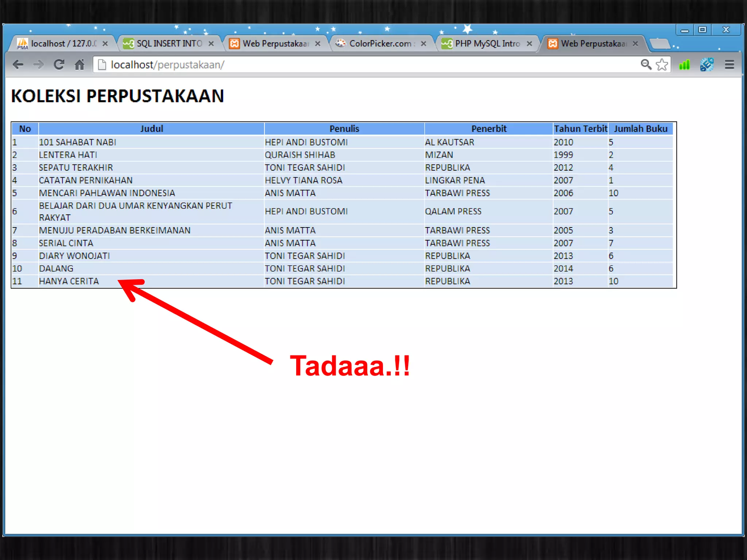Click the KOLEKSI PERPUSTAKAAN heading
This screenshot has width=747, height=560.
117,96
